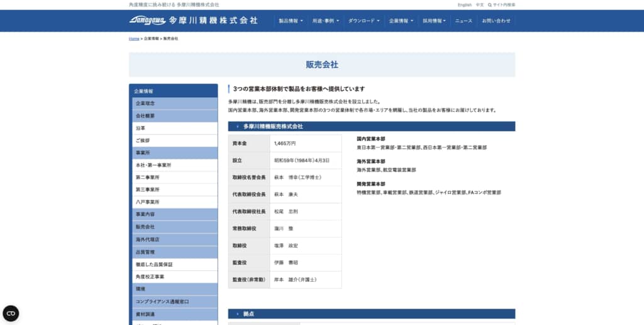The width and height of the screenshot is (644, 325).
Task: Select the 環境 sidebar section
Action: pyautogui.click(x=175, y=289)
